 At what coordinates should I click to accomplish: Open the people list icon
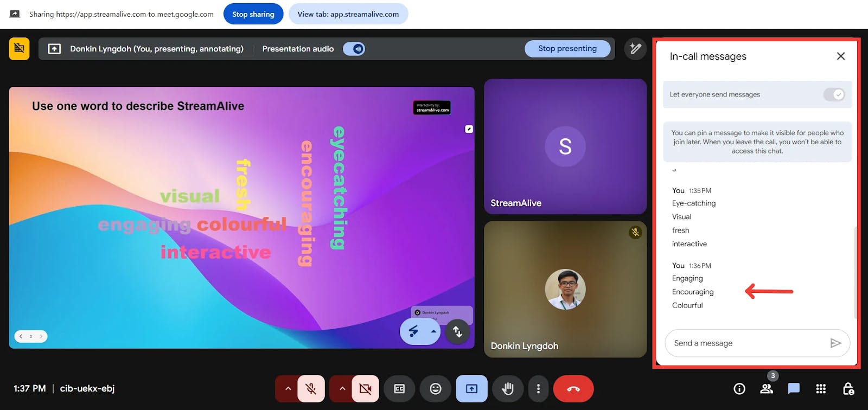point(767,389)
